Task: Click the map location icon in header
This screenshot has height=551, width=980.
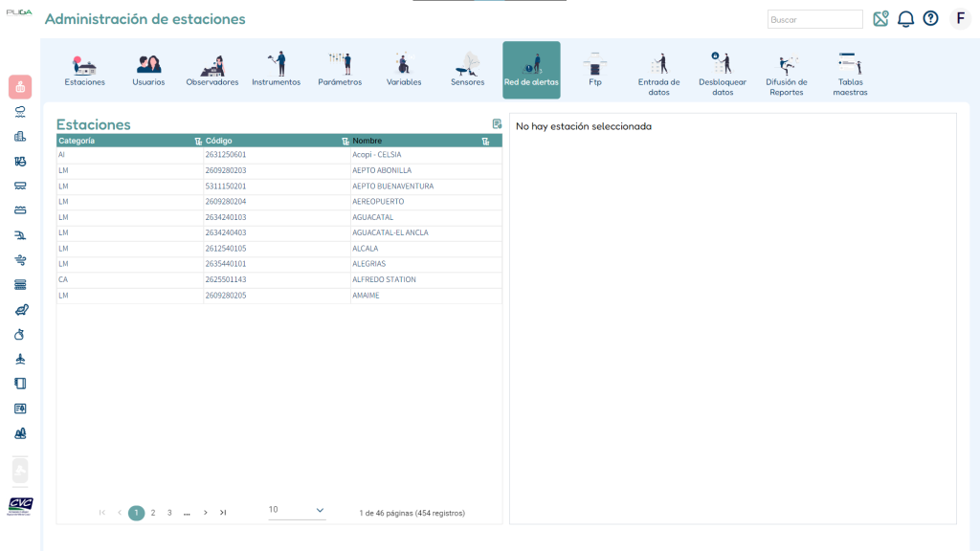Action: [880, 19]
